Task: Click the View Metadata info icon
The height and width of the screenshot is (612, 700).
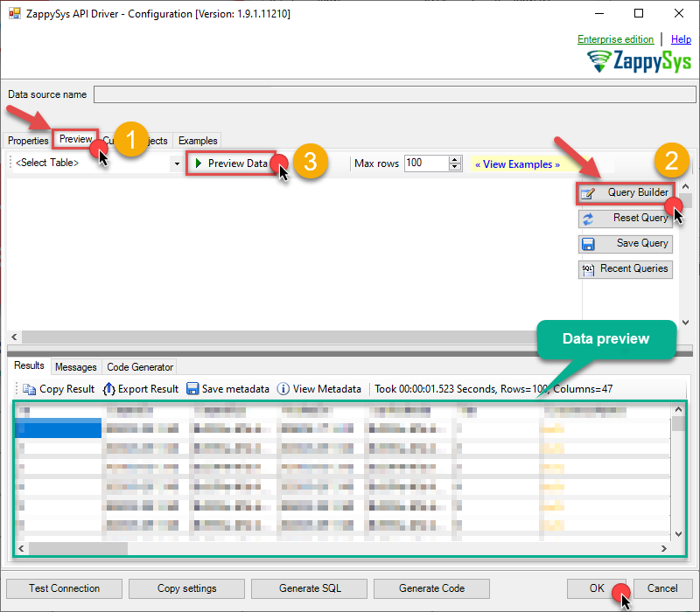Action: tap(283, 389)
